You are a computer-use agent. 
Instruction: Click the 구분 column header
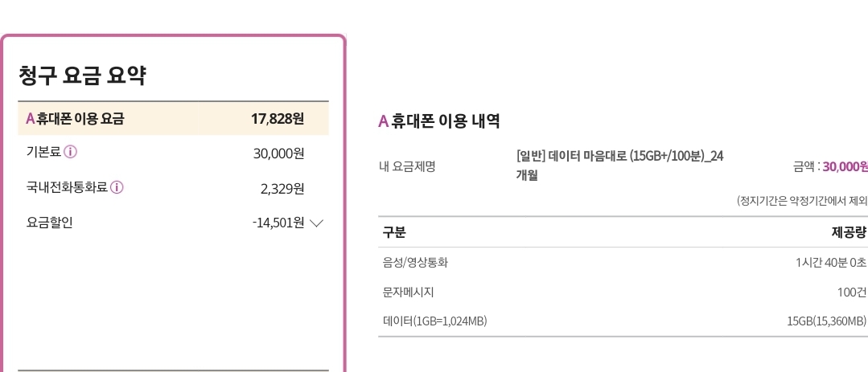pyautogui.click(x=394, y=233)
